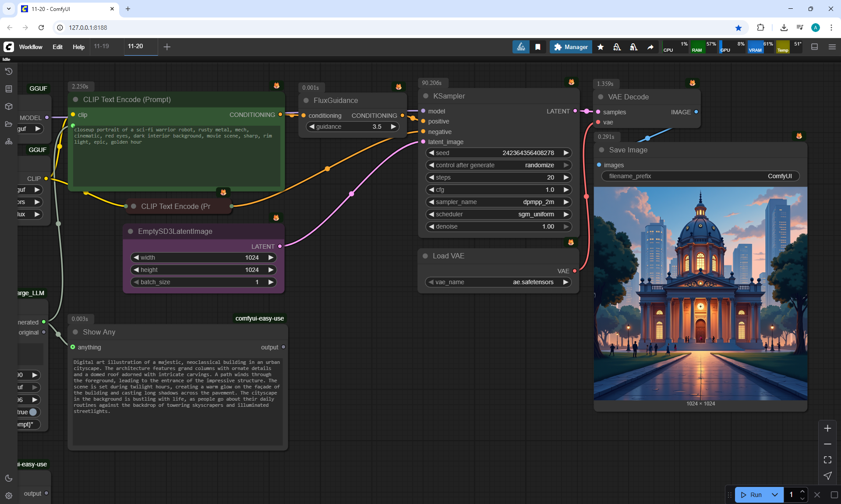Image resolution: width=841 pixels, height=504 pixels.
Task: Open the model library cube icon
Action: click(x=9, y=106)
